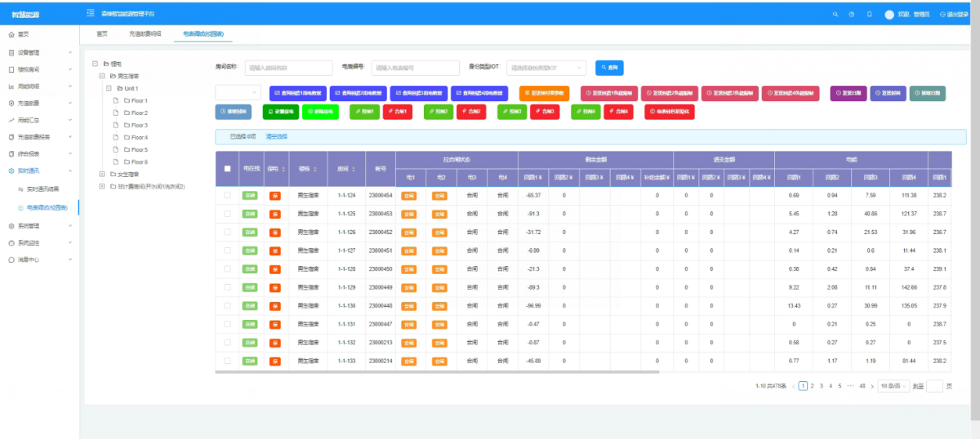Open the notification bell icon

point(869,15)
